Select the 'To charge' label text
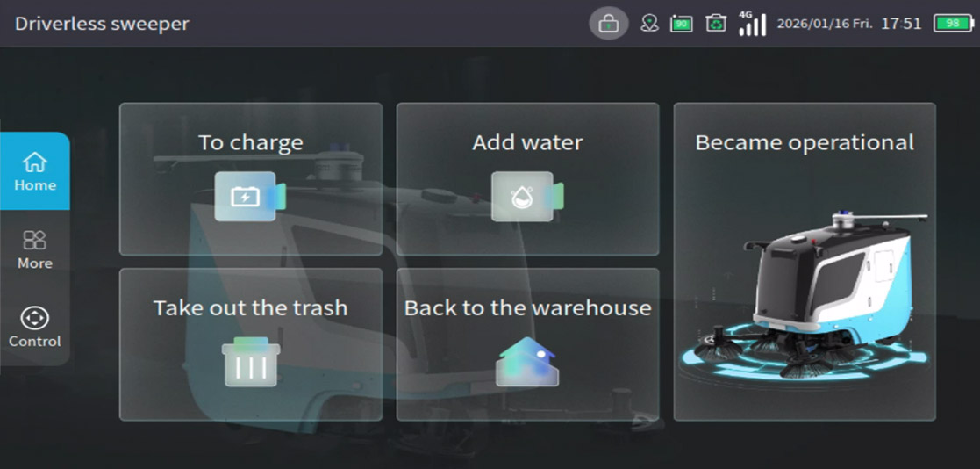 (x=250, y=142)
